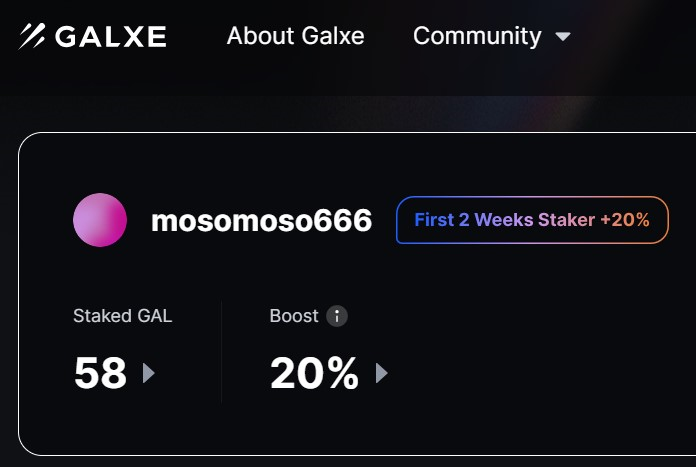Click the pink gradient profile avatar
Image resolution: width=696 pixels, height=467 pixels.
pyautogui.click(x=100, y=220)
